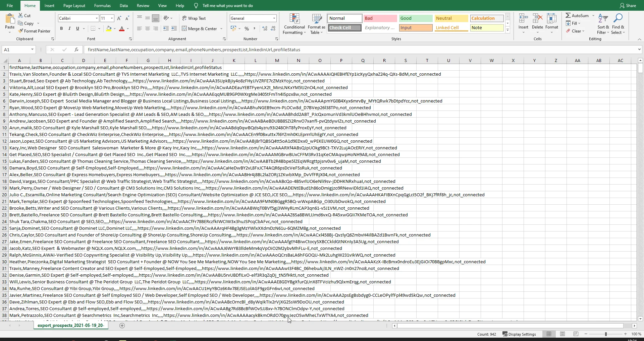This screenshot has width=644, height=341.
Task: Open the View ribbon tab
Action: click(162, 5)
